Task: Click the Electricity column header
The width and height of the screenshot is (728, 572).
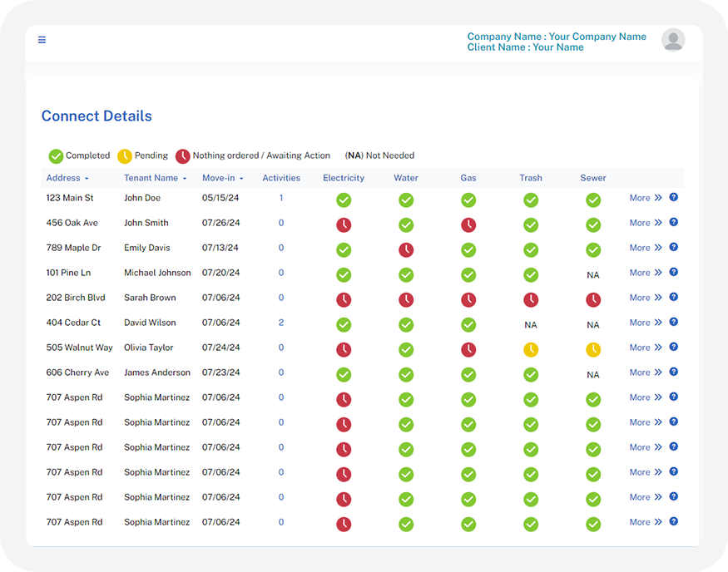Action: (x=344, y=178)
